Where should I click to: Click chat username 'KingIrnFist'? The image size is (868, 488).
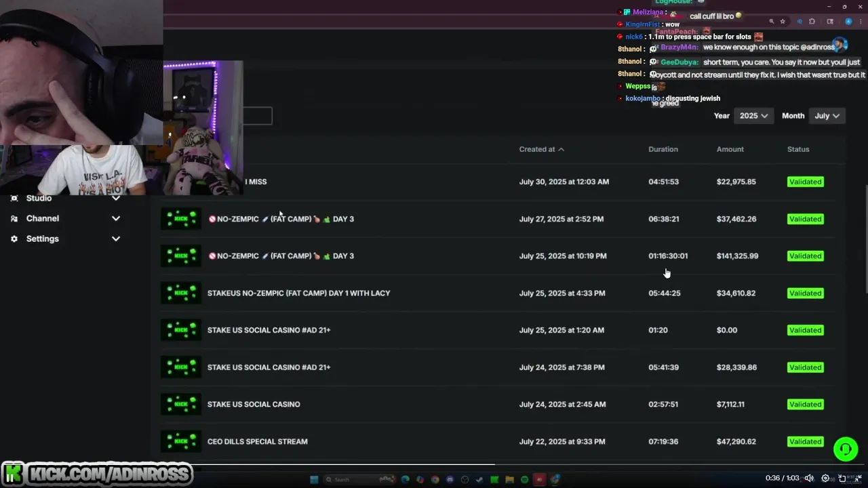pyautogui.click(x=642, y=24)
